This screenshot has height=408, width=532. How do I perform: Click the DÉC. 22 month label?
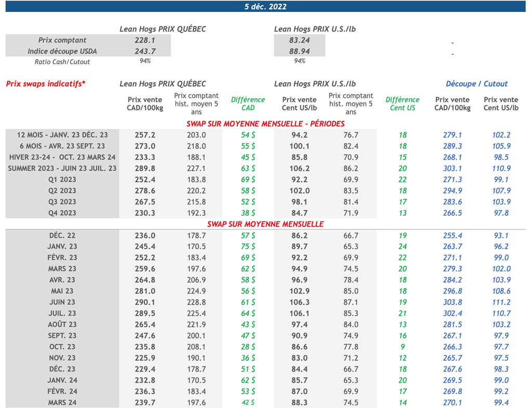[62, 236]
